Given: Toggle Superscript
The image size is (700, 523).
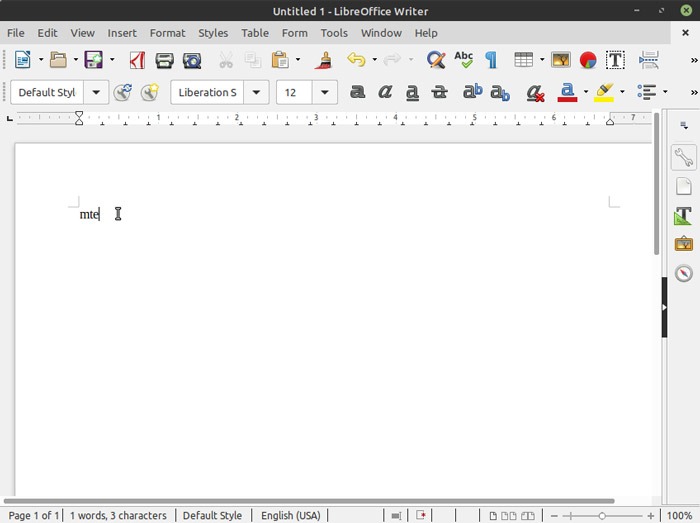Looking at the screenshot, I should click(x=472, y=91).
